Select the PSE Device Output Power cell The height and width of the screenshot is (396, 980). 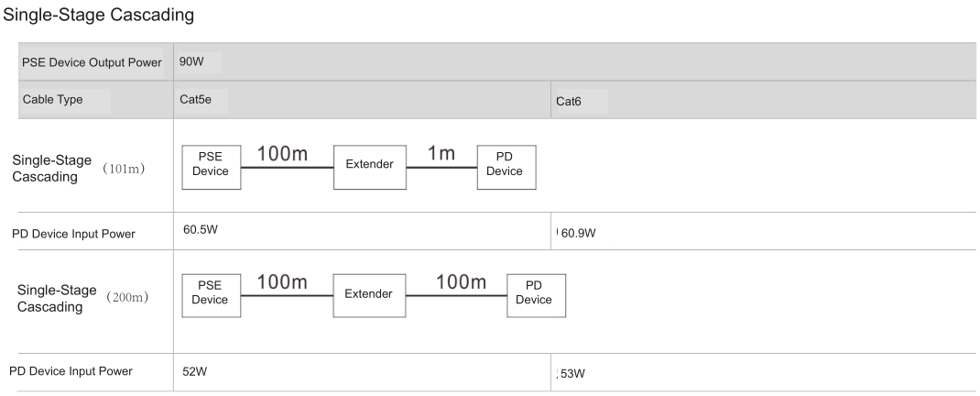coord(92,62)
